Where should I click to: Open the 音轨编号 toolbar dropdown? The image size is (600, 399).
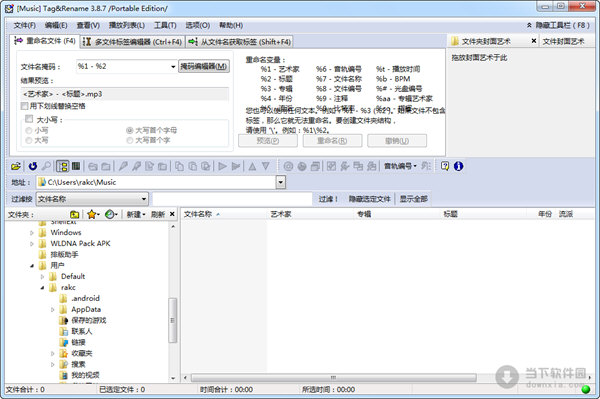pyautogui.click(x=400, y=166)
